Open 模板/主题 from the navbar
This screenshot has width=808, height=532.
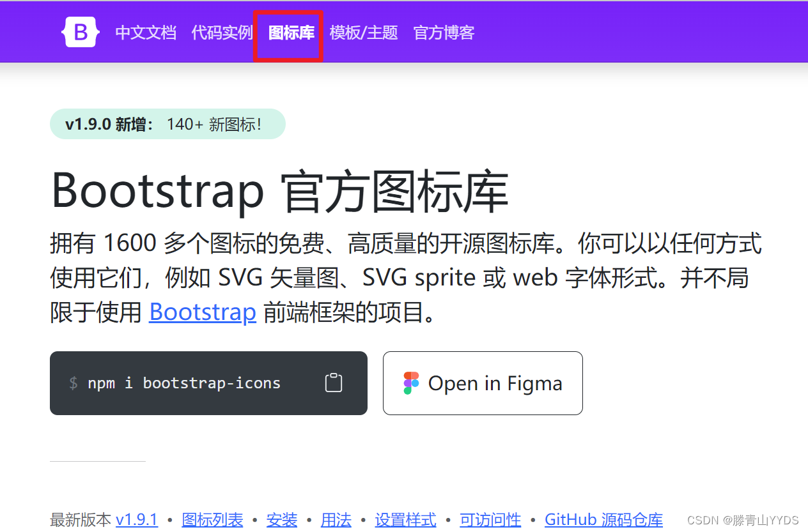click(364, 33)
